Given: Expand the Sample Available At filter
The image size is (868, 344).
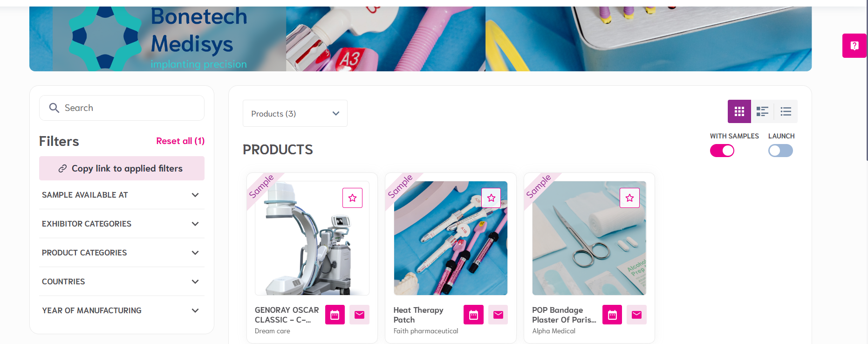Looking at the screenshot, I should click(121, 195).
